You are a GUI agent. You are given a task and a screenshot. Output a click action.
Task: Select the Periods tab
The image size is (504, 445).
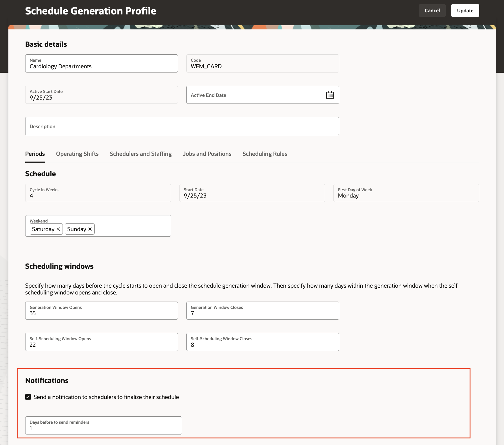click(x=35, y=154)
